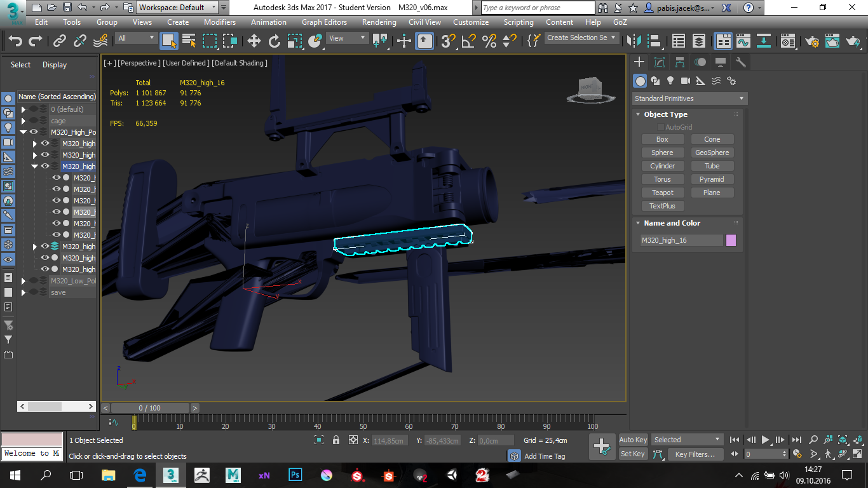Click the Mirror tool icon

(x=634, y=41)
